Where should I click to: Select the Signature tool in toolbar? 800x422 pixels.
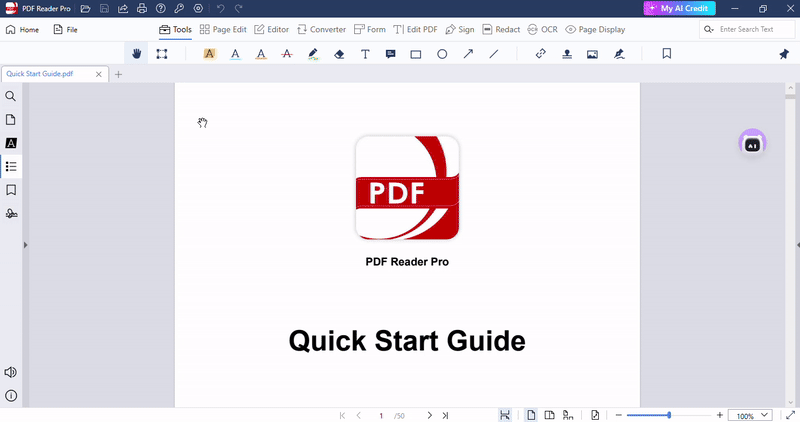pos(619,54)
